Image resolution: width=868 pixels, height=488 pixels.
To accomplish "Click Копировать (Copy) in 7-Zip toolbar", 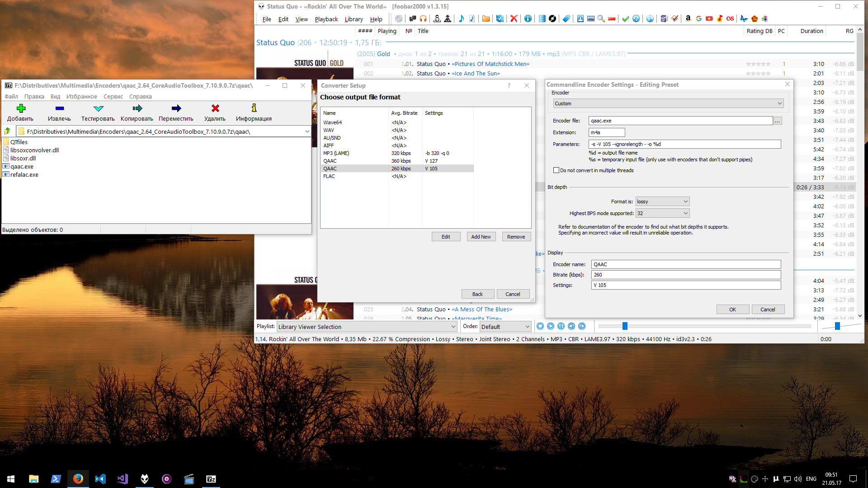I will 137,113.
